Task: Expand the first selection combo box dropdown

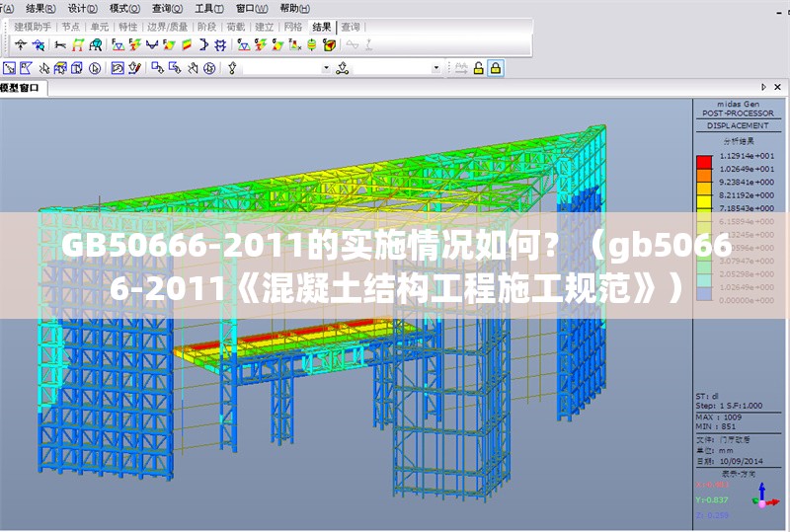Action: pos(326,68)
